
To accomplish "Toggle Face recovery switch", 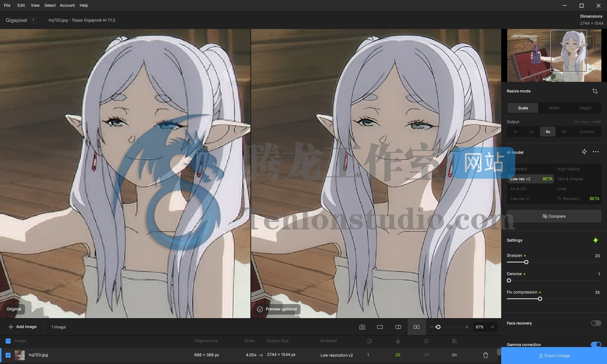I will [x=596, y=323].
